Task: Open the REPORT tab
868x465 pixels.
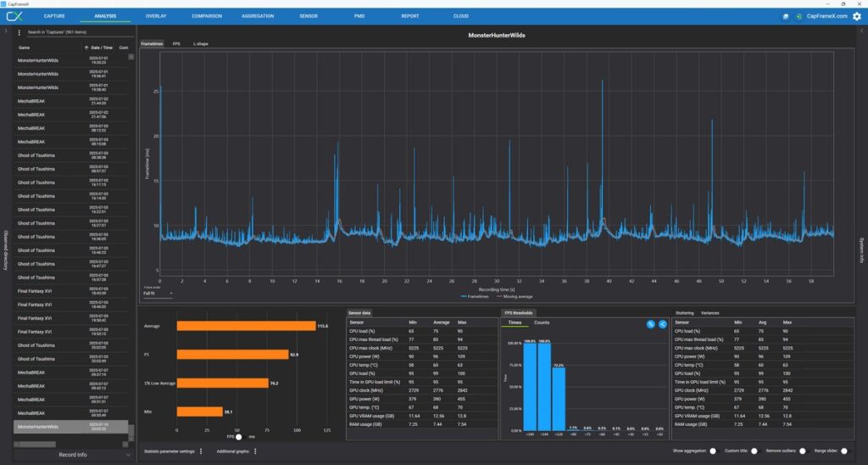Action: click(410, 16)
